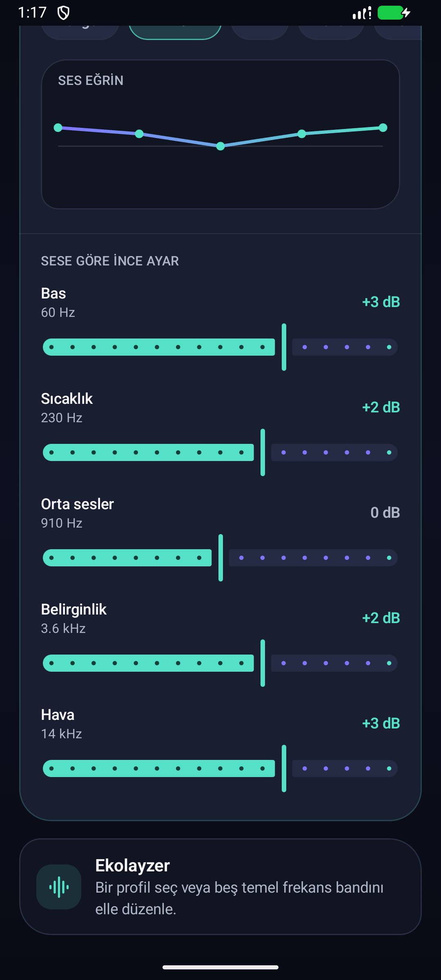Tap the signal strength icon

tap(362, 13)
